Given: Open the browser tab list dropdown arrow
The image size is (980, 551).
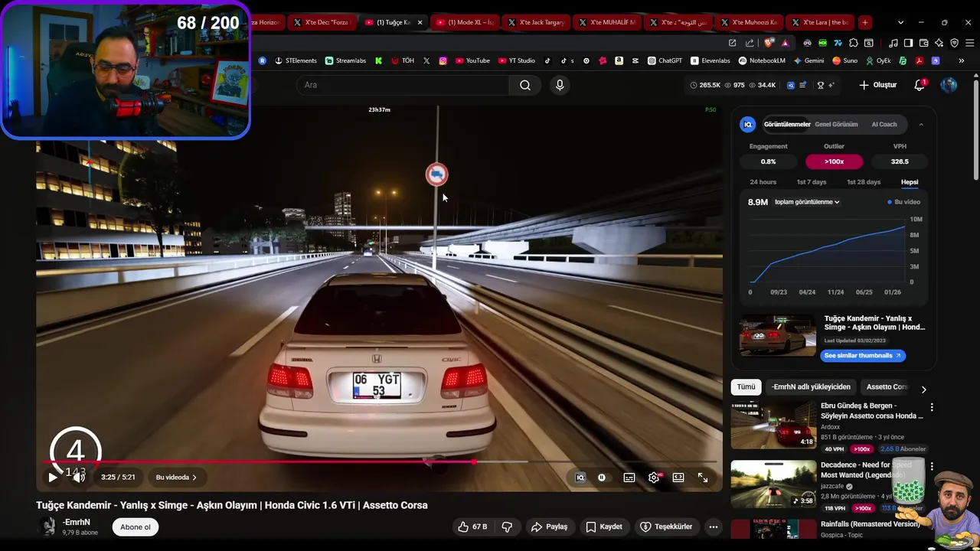Looking at the screenshot, I should click(x=900, y=22).
